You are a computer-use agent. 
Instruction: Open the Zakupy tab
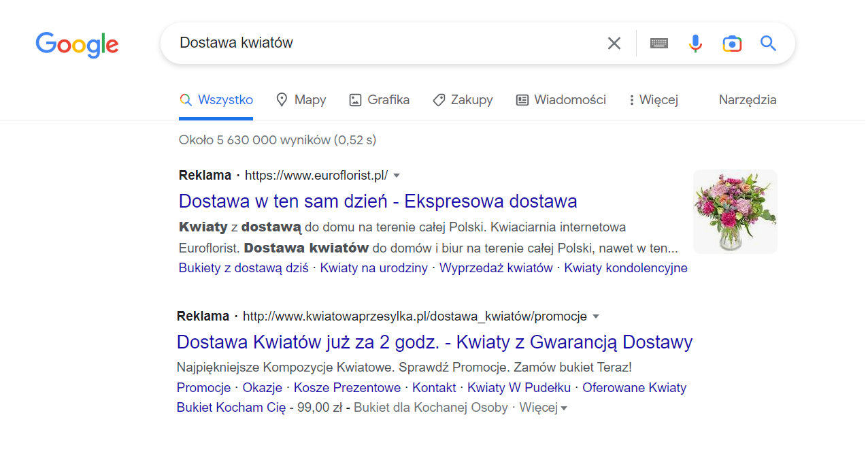point(463,100)
